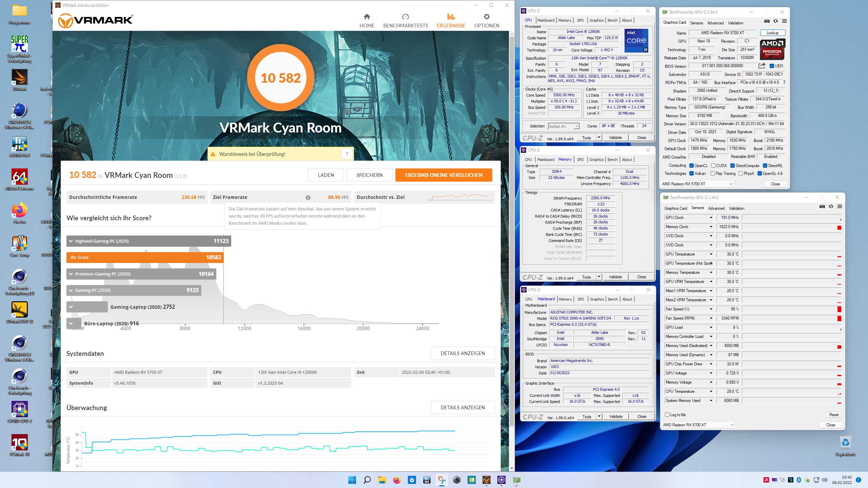Open BENCHMARKTESTS section in VRMark
The image size is (868, 488).
406,21
